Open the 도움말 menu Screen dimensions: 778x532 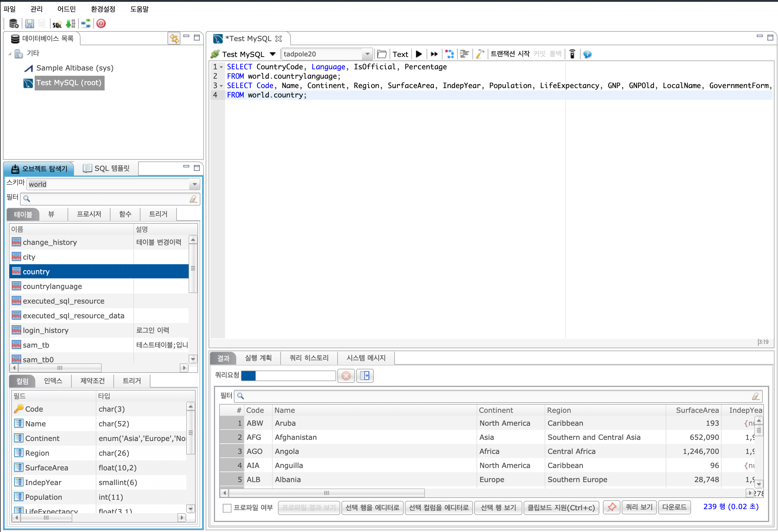tap(139, 9)
